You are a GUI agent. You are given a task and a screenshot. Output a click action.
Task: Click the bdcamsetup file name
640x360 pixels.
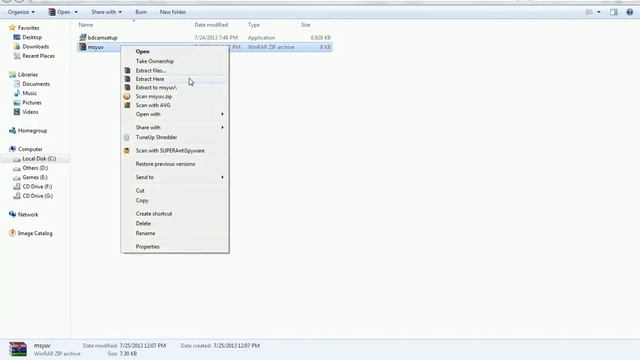click(102, 38)
